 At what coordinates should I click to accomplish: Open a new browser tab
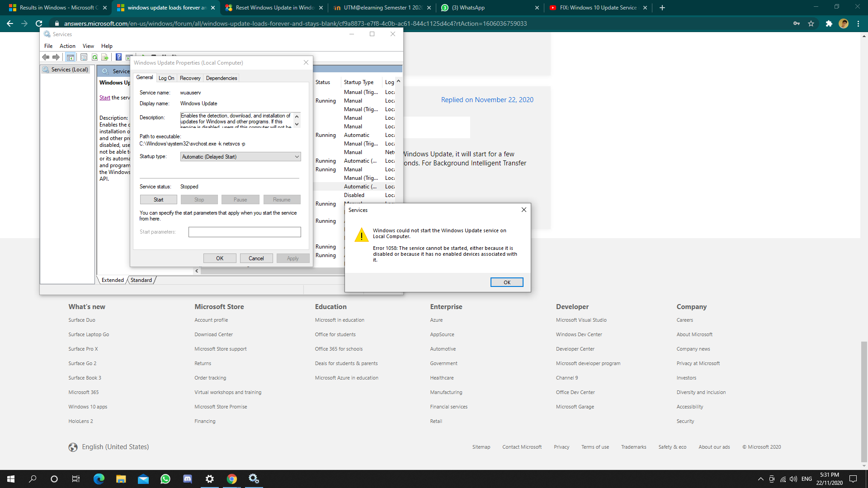662,8
